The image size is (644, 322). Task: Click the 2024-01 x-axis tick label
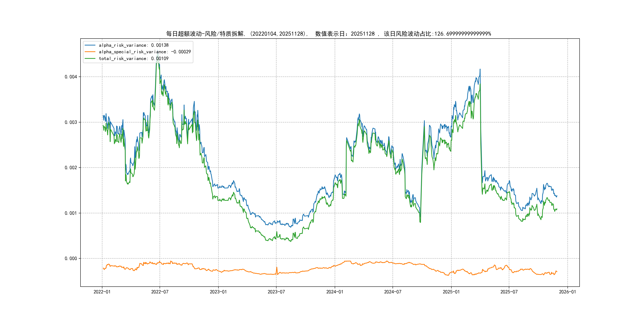point(335,292)
